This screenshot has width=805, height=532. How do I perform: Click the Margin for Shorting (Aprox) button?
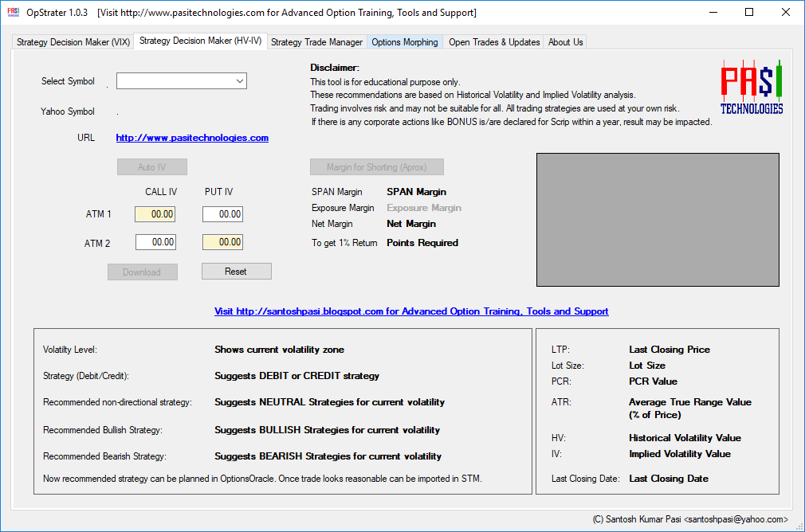(377, 167)
